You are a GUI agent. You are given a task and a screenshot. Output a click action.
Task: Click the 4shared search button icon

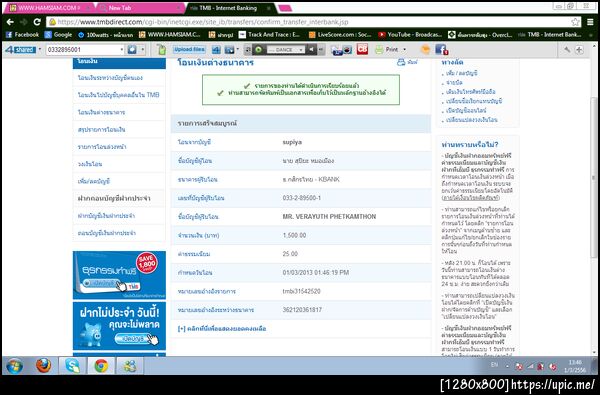pyautogui.click(x=132, y=49)
